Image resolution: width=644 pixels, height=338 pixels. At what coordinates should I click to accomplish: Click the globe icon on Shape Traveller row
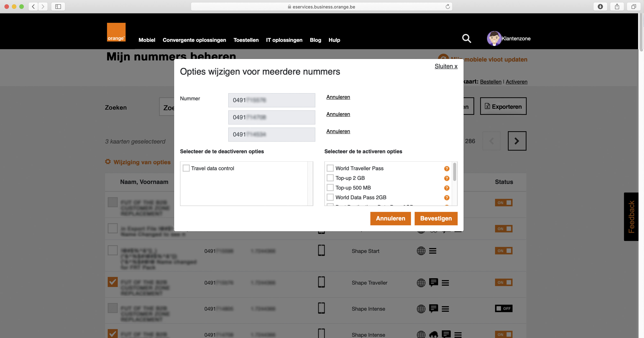[421, 283]
